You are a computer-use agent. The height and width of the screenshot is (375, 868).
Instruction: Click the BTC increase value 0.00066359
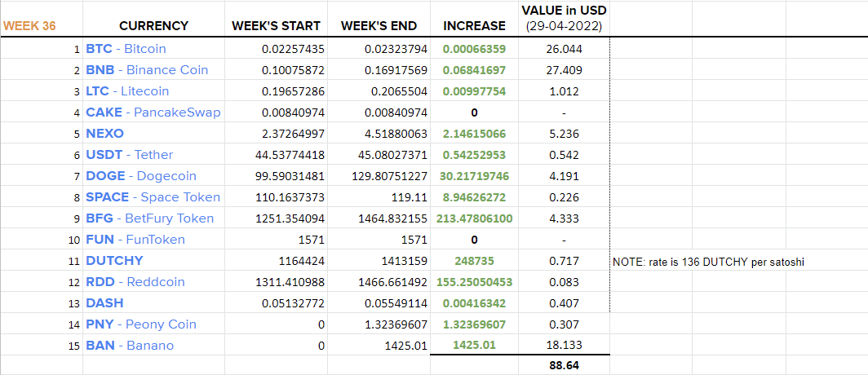tap(474, 49)
